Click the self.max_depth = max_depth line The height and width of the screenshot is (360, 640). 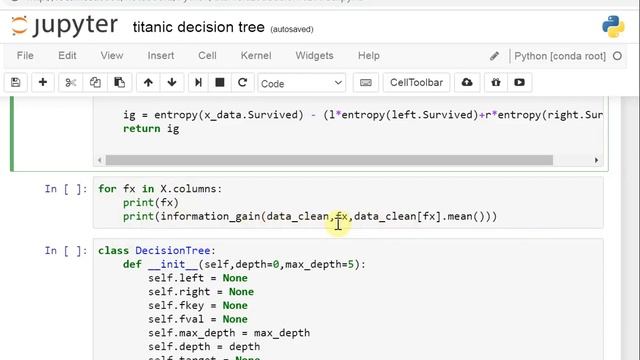(229, 333)
